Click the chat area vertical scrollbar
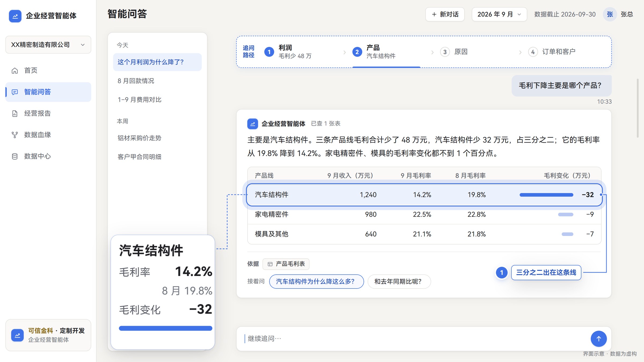644x362 pixels. click(638, 108)
